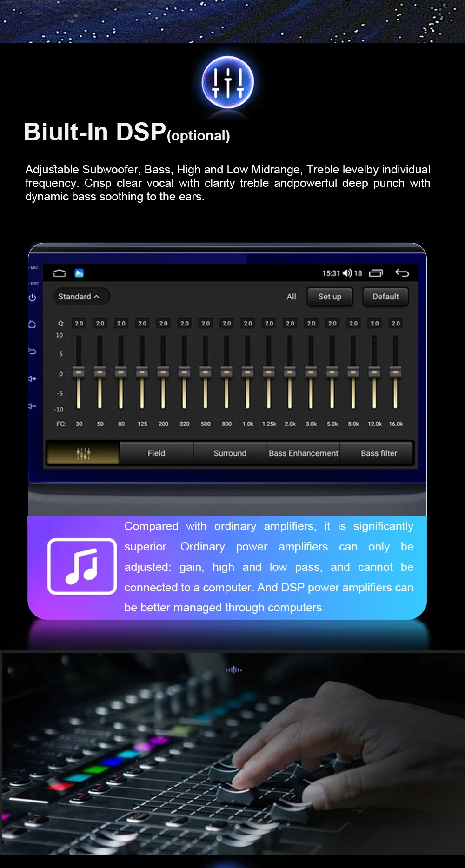Switch to the Surround tab
The height and width of the screenshot is (868, 465).
tap(230, 453)
